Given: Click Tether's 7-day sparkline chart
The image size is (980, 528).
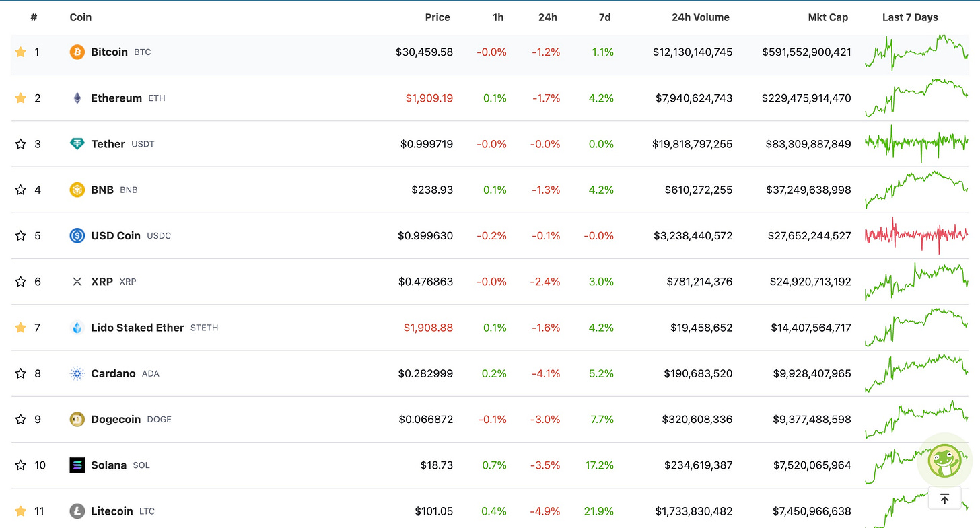Looking at the screenshot, I should tap(916, 143).
